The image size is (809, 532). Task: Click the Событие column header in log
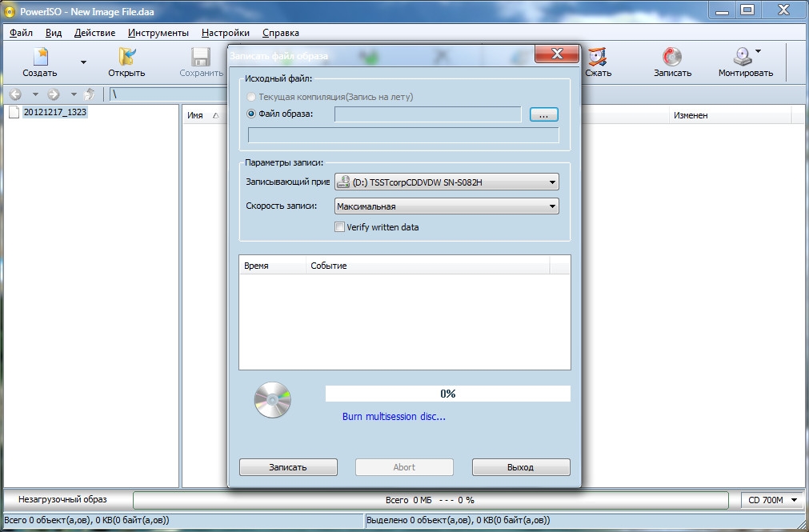(x=428, y=266)
